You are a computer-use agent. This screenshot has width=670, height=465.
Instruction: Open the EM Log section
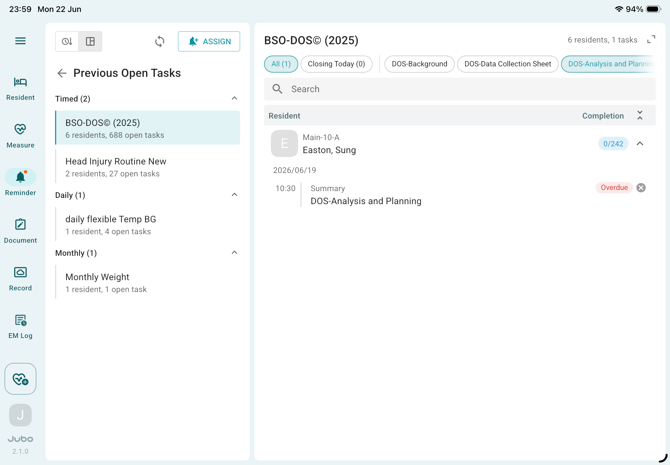tap(20, 327)
